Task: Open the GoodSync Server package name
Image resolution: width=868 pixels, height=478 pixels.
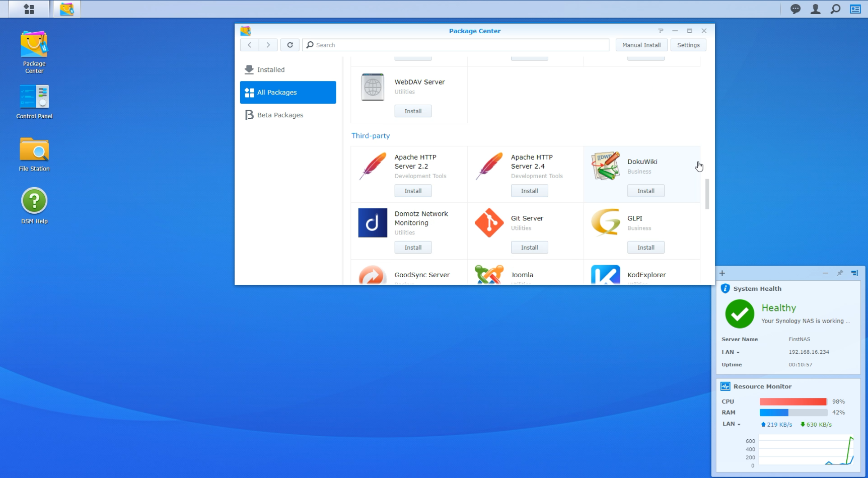Action: coord(422,275)
